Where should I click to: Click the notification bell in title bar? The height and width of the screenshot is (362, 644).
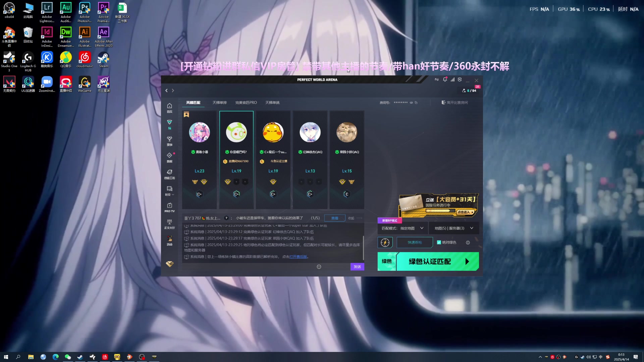pyautogui.click(x=445, y=80)
